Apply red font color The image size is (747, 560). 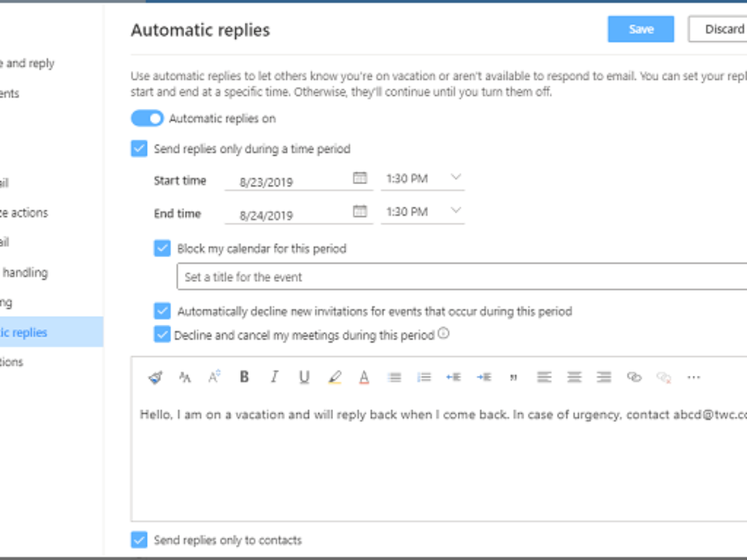[364, 377]
